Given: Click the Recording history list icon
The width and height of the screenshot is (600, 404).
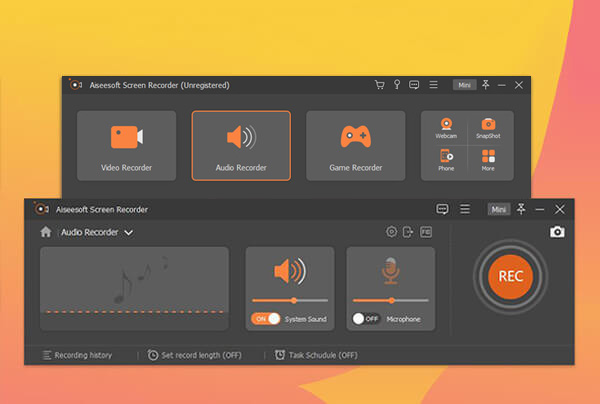Looking at the screenshot, I should 47,355.
